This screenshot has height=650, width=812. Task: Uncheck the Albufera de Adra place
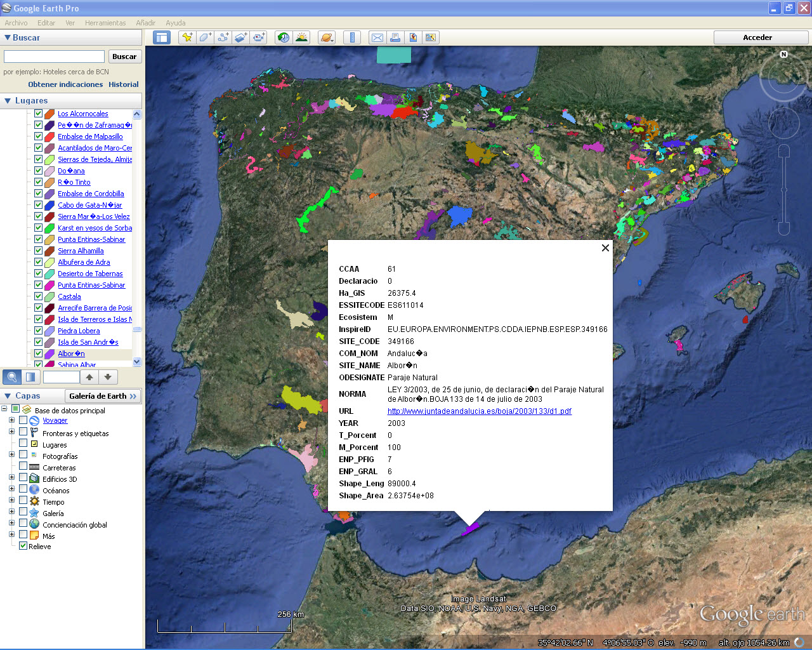(37, 262)
